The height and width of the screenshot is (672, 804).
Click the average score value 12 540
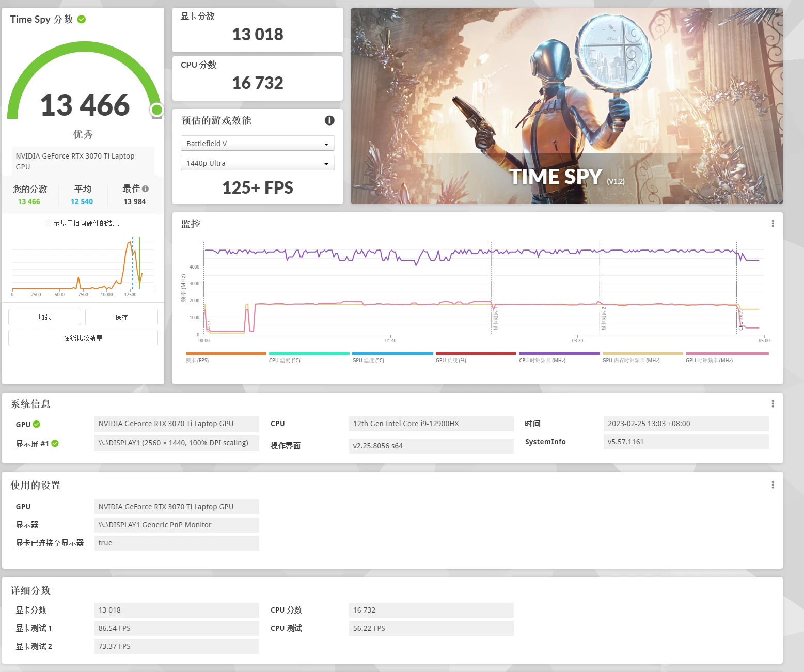click(x=82, y=201)
